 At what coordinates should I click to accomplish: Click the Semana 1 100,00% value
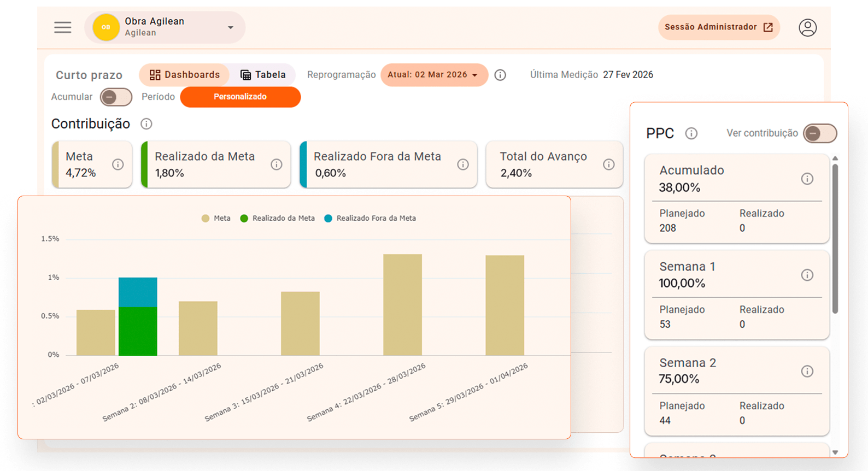coord(682,284)
